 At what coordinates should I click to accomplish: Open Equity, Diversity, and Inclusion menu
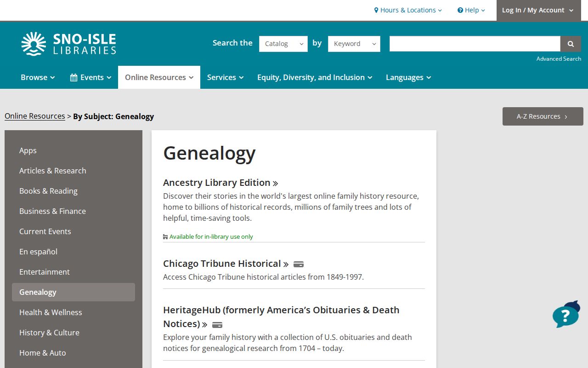point(315,77)
